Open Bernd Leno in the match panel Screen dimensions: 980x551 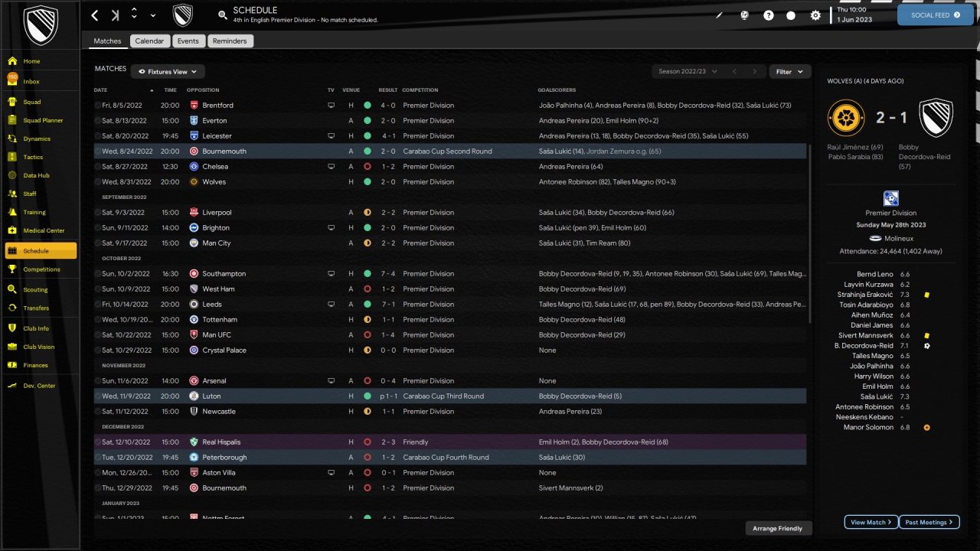(x=876, y=274)
